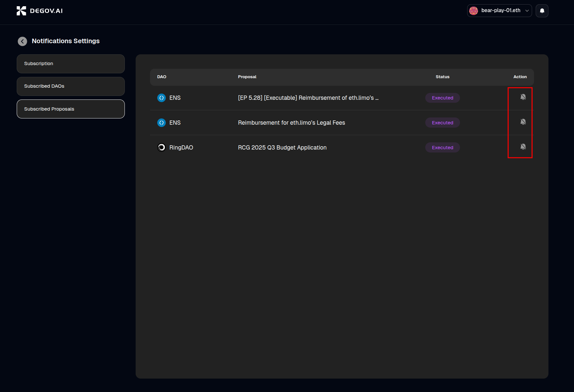The height and width of the screenshot is (392, 574).
Task: Click the bear-play-01.eth avatar image
Action: (474, 11)
